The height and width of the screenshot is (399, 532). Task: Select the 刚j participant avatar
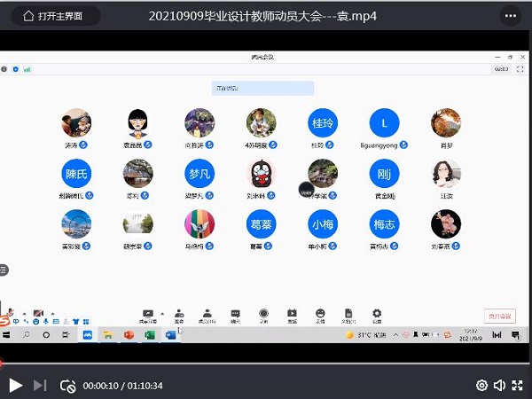click(x=384, y=174)
